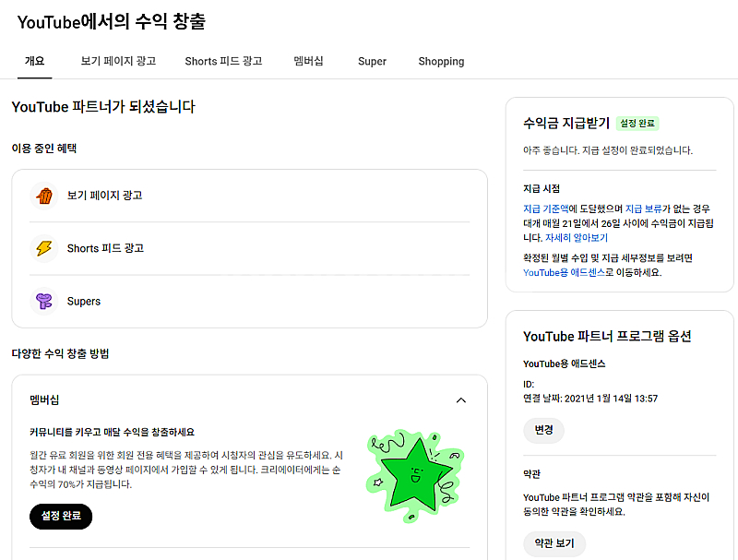738x560 pixels.
Task: Click the green 설정 완료 status badge
Action: pos(637,124)
